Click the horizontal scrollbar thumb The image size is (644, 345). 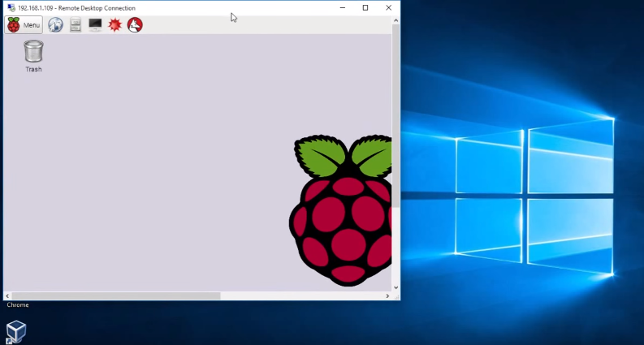[x=116, y=295]
